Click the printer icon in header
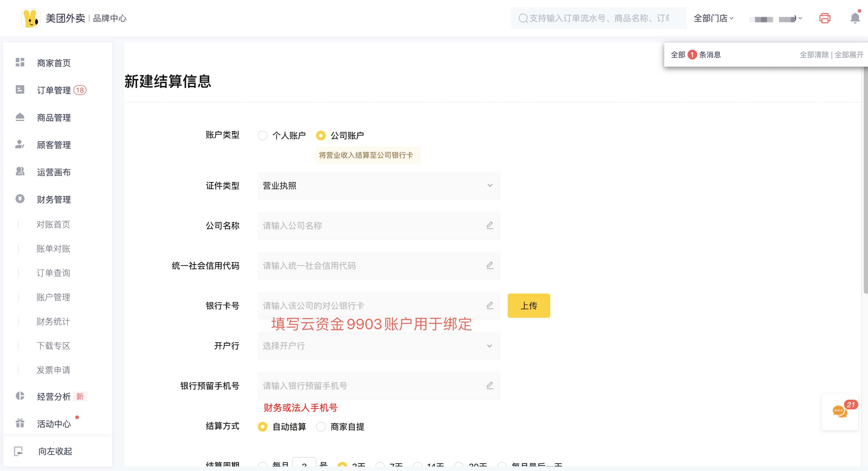 (825, 18)
